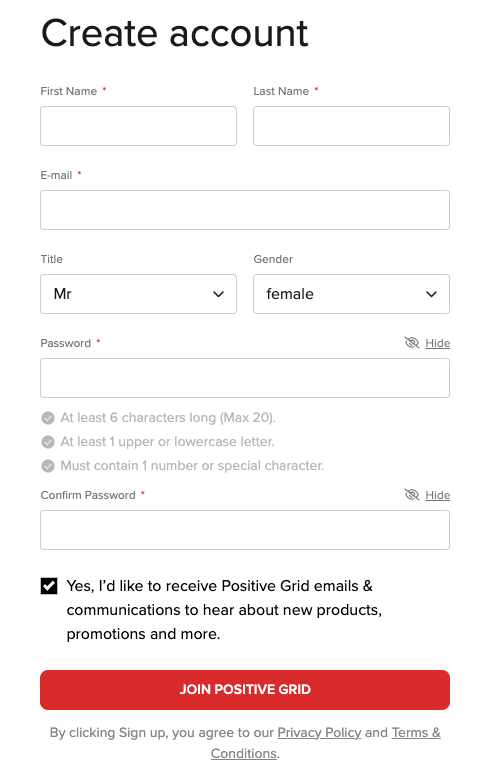
Task: Uncheck the Positive Grid emails checkbox
Action: point(49,586)
